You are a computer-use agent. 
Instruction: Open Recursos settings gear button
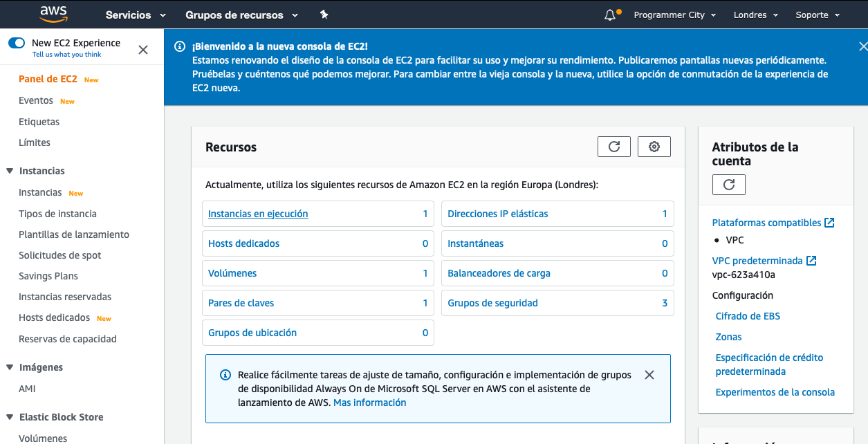point(654,147)
